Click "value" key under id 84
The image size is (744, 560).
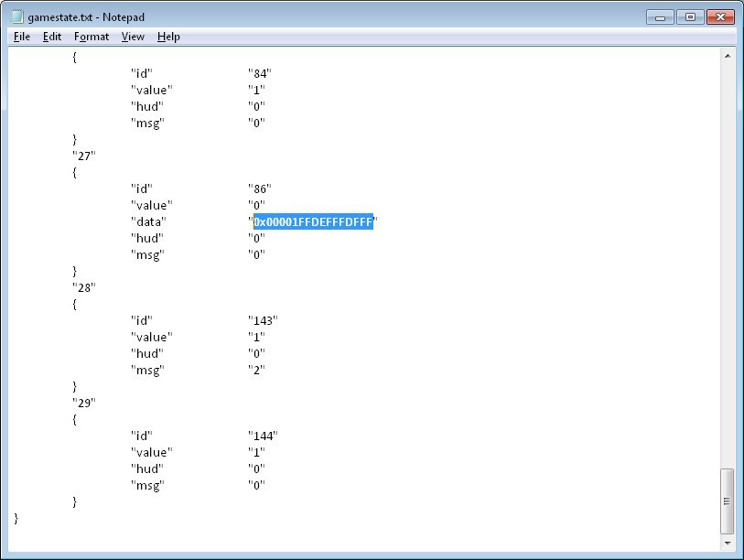(152, 91)
